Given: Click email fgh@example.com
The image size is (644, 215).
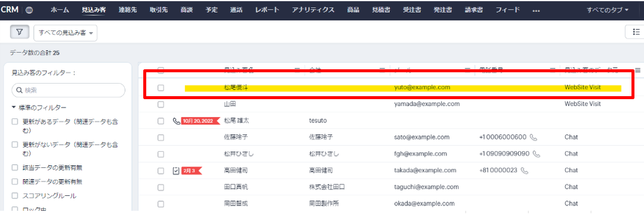Looking at the screenshot, I should (420, 153).
